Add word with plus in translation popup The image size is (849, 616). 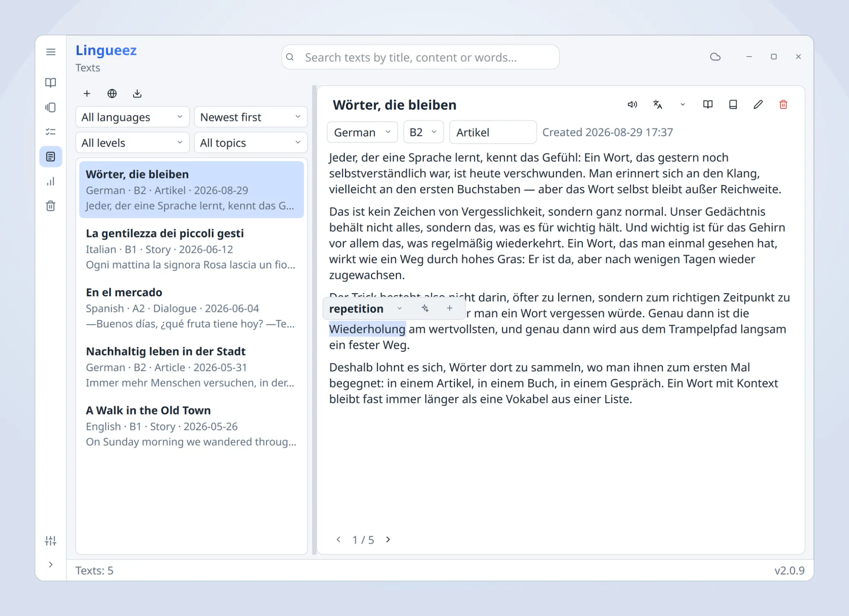(x=449, y=308)
